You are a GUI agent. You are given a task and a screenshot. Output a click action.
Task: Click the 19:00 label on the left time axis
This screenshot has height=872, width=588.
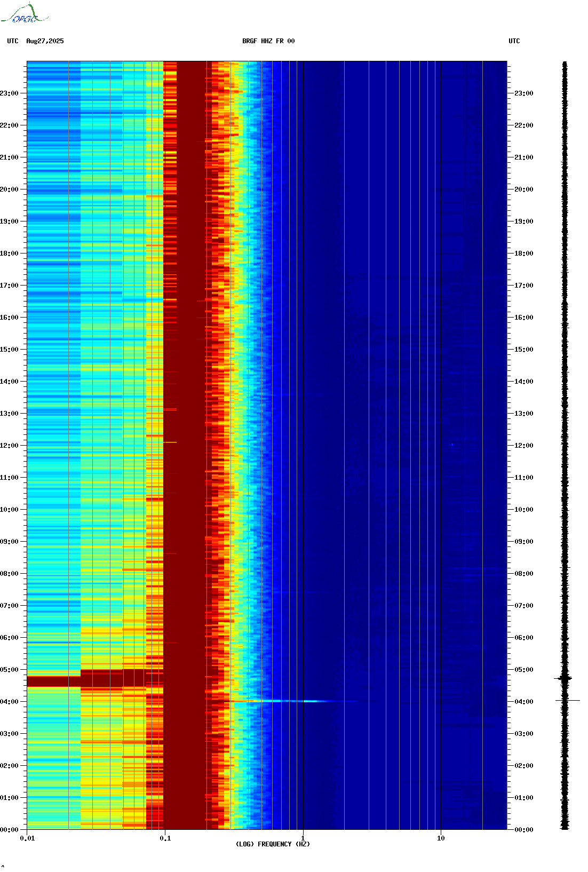click(x=9, y=221)
